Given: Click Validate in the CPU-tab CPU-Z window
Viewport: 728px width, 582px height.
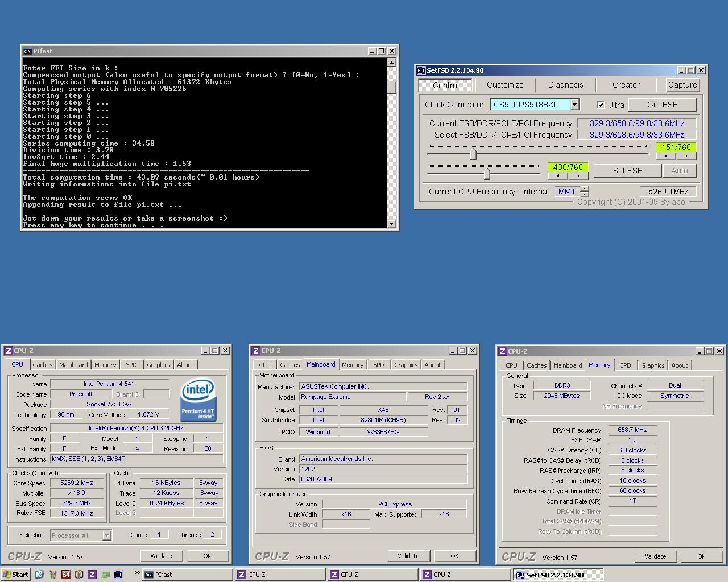Looking at the screenshot, I should (161, 556).
